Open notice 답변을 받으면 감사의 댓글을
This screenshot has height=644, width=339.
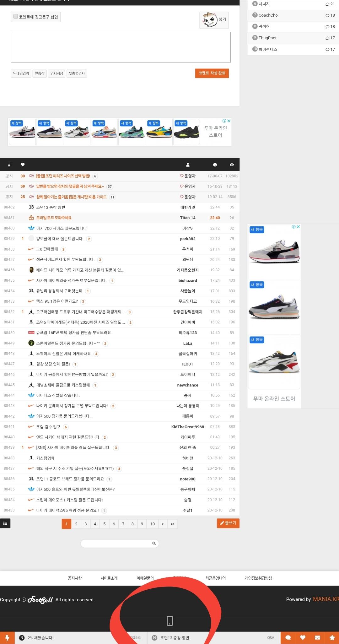tap(70, 186)
